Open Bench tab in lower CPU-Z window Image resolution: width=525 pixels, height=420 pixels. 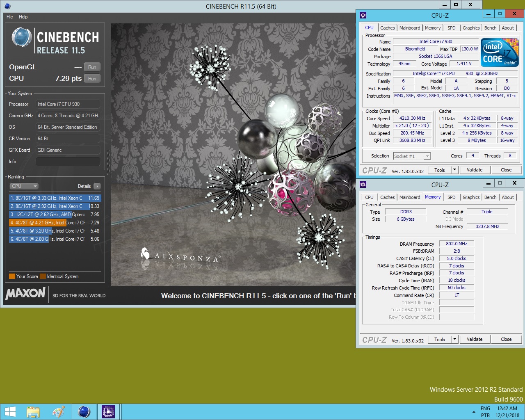click(490, 197)
